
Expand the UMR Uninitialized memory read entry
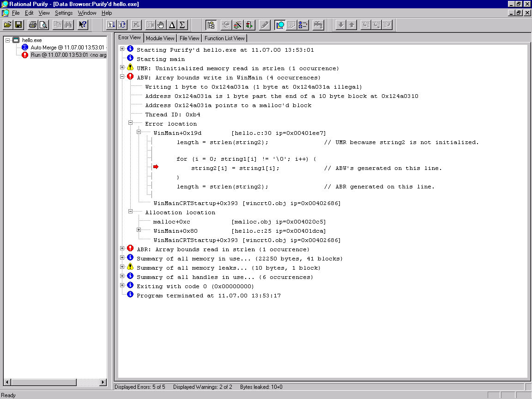coord(122,67)
